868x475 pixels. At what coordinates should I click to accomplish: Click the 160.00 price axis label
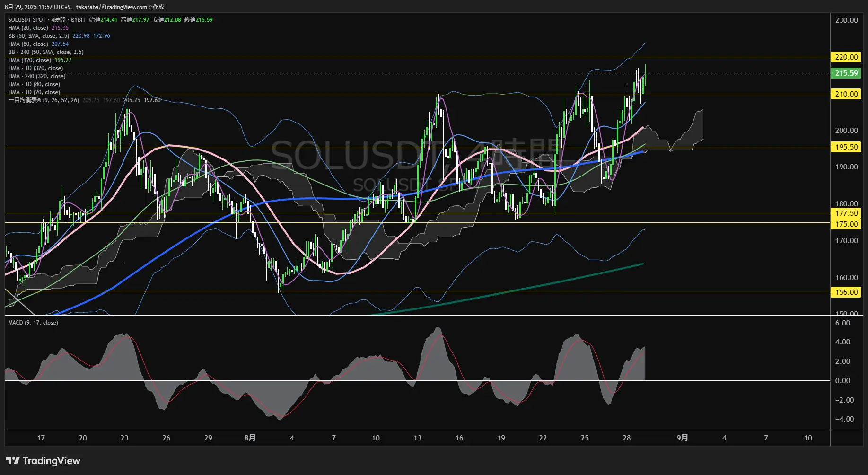(846, 278)
